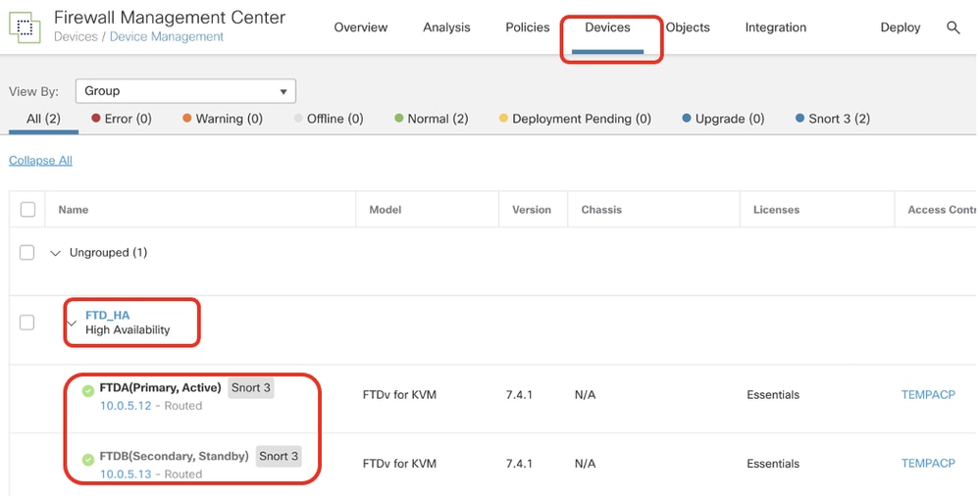Click the Collapse All link

pos(40,161)
